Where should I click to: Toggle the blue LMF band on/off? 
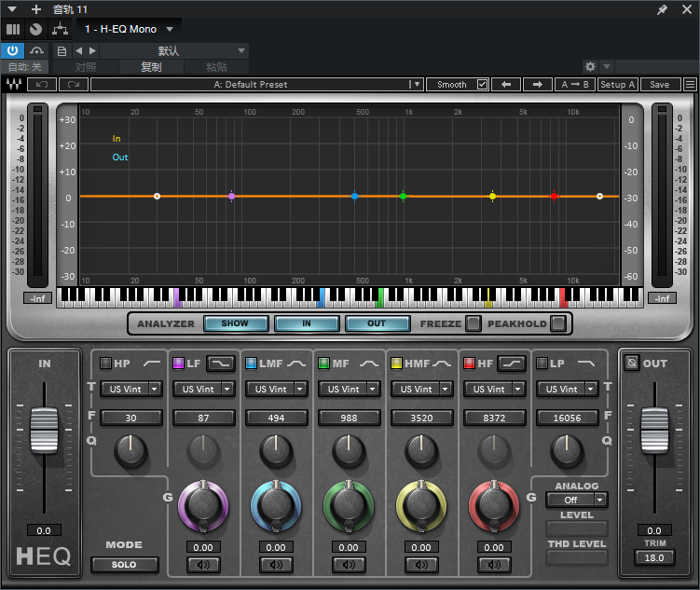click(x=251, y=364)
